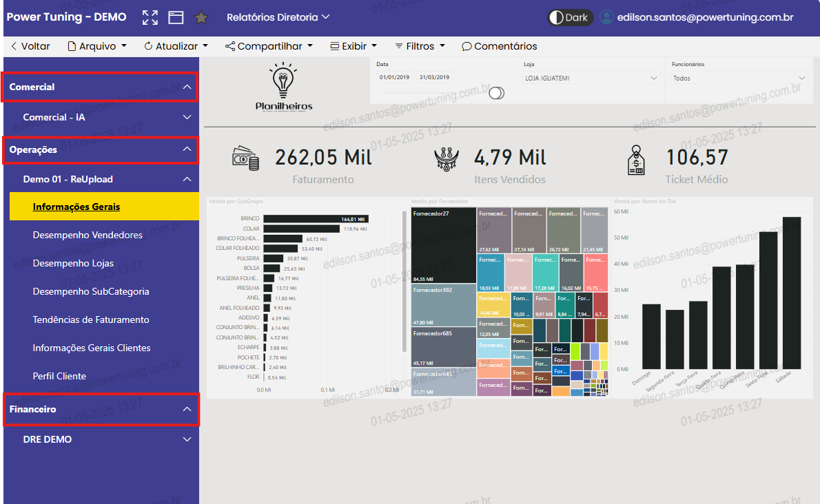Click the Faturamento money icon
Viewport: 820px width, 504px height.
coord(246,158)
